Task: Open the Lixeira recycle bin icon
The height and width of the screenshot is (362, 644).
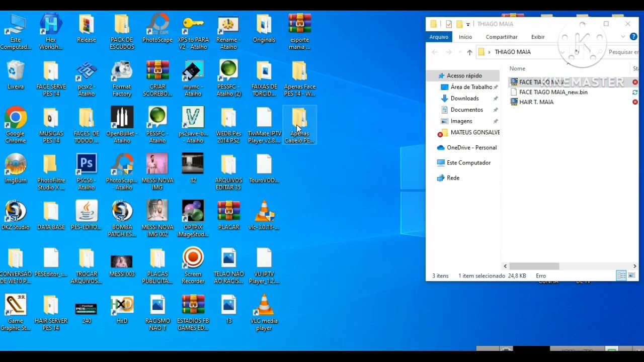Action: pyautogui.click(x=16, y=75)
